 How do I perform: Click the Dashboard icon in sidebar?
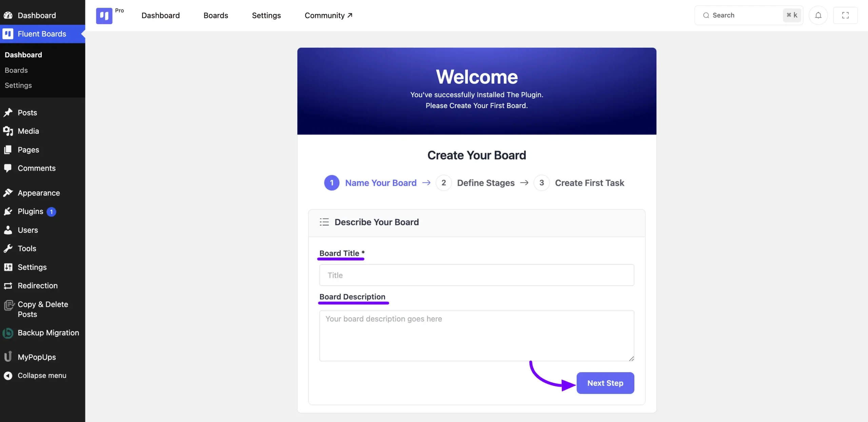pos(9,15)
